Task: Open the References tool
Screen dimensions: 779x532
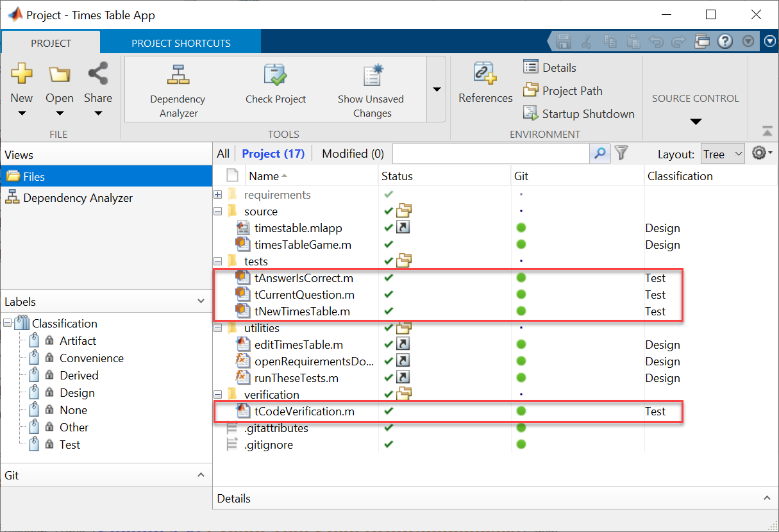Action: [485, 73]
